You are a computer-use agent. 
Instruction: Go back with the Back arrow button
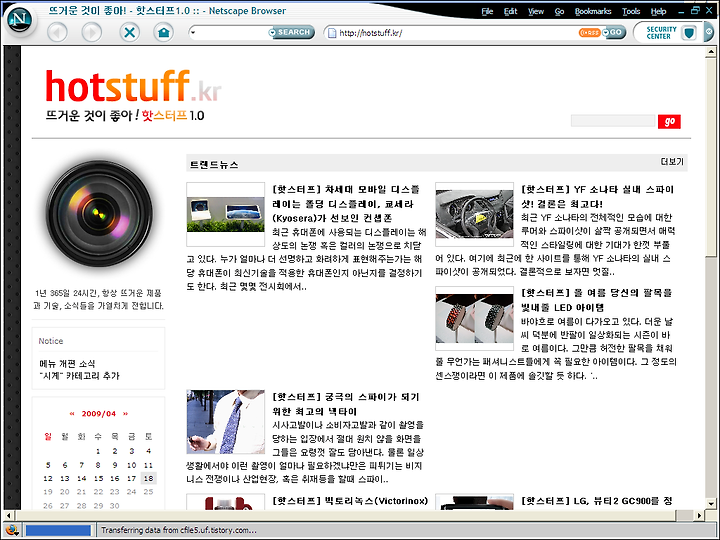click(x=57, y=33)
